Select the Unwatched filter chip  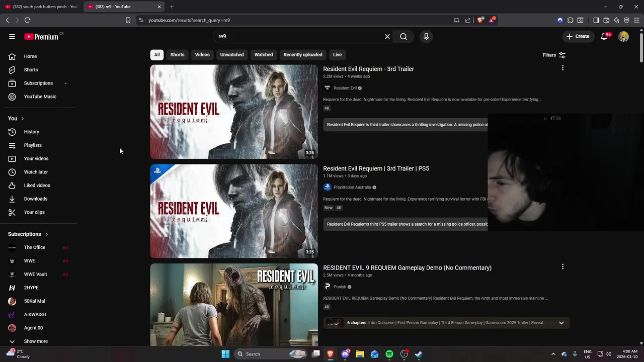coord(232,55)
